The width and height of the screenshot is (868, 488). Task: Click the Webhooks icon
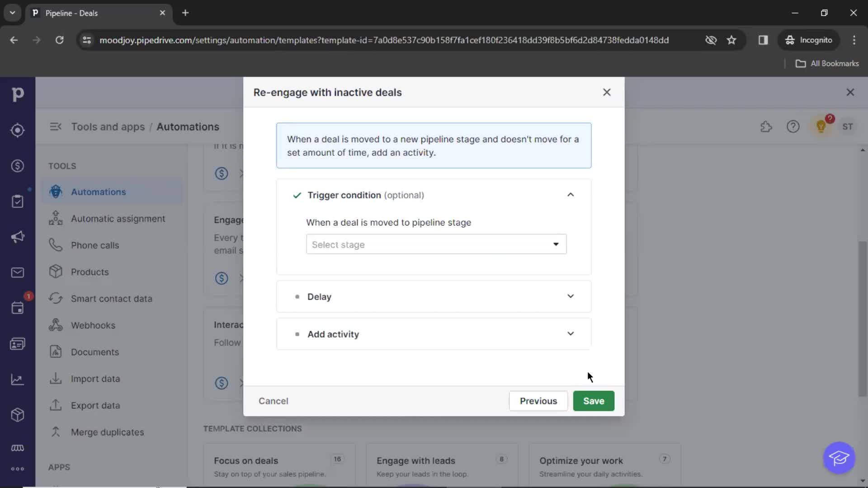coord(56,325)
